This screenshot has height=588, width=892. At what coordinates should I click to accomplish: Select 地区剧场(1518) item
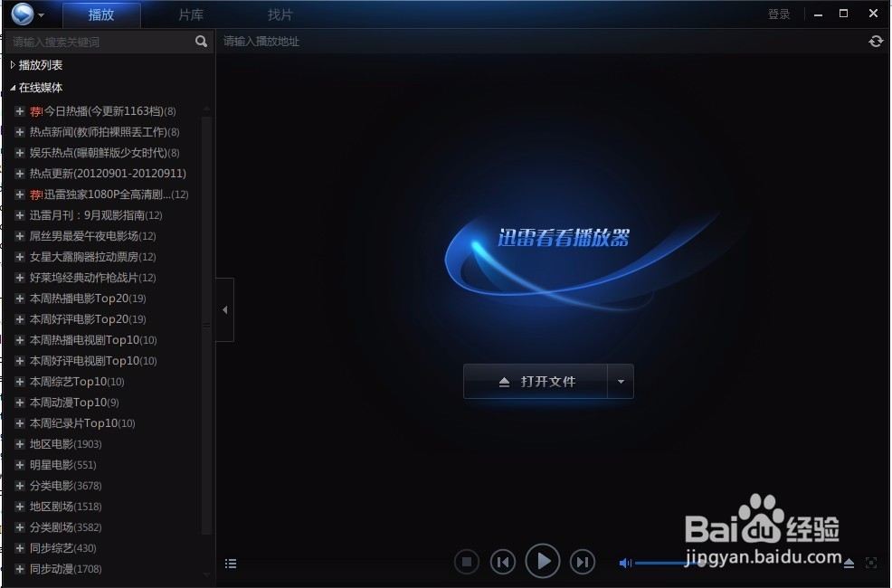tap(65, 506)
